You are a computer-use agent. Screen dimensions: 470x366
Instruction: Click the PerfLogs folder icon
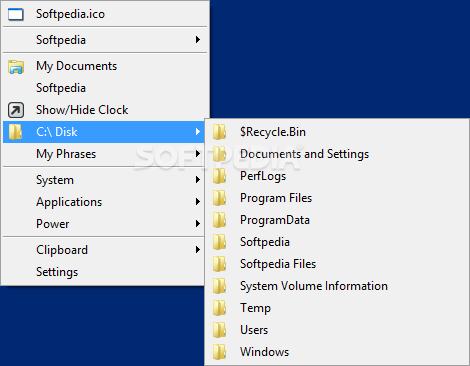220,176
